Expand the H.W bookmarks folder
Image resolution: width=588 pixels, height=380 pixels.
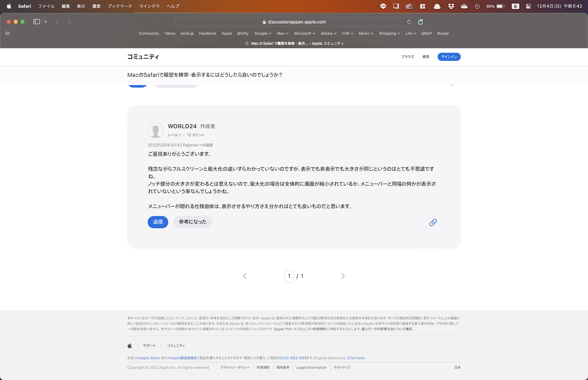347,33
